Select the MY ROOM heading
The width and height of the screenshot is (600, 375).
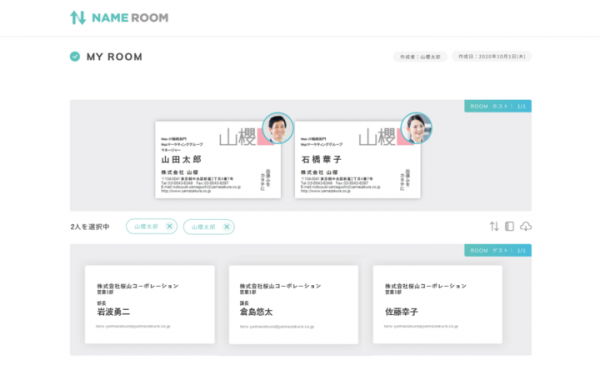tap(114, 57)
